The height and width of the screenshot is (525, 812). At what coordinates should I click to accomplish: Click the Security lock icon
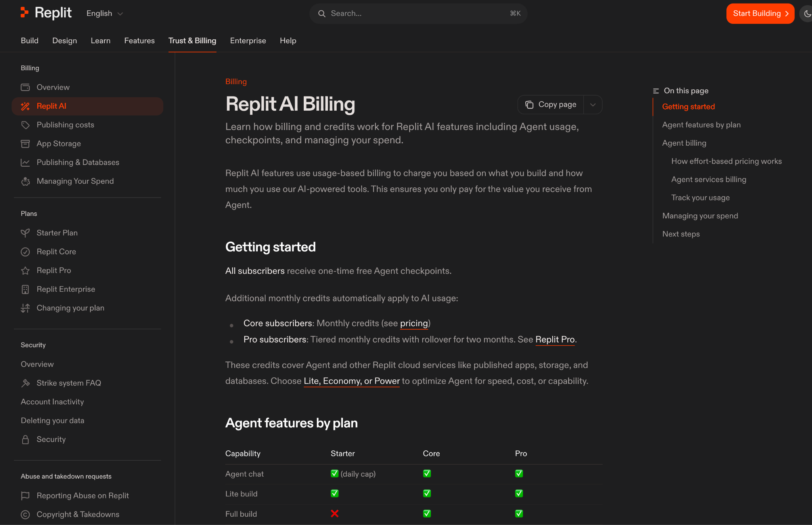tap(25, 439)
